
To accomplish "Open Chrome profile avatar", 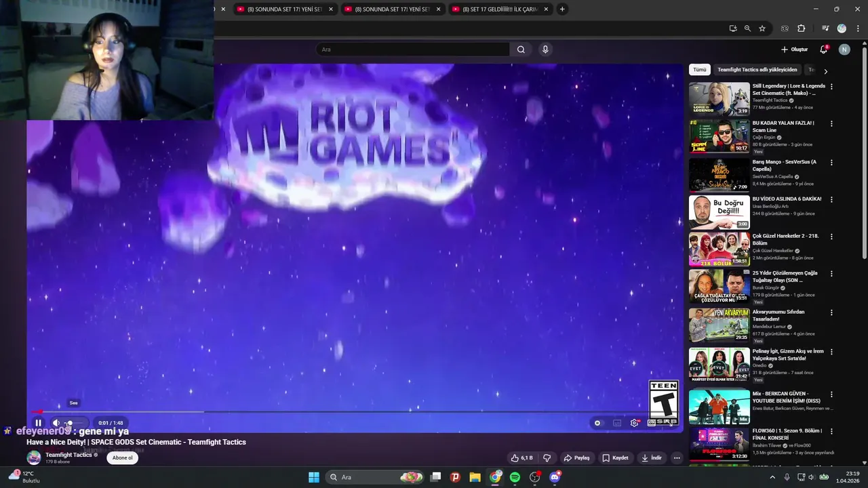I will [x=842, y=28].
